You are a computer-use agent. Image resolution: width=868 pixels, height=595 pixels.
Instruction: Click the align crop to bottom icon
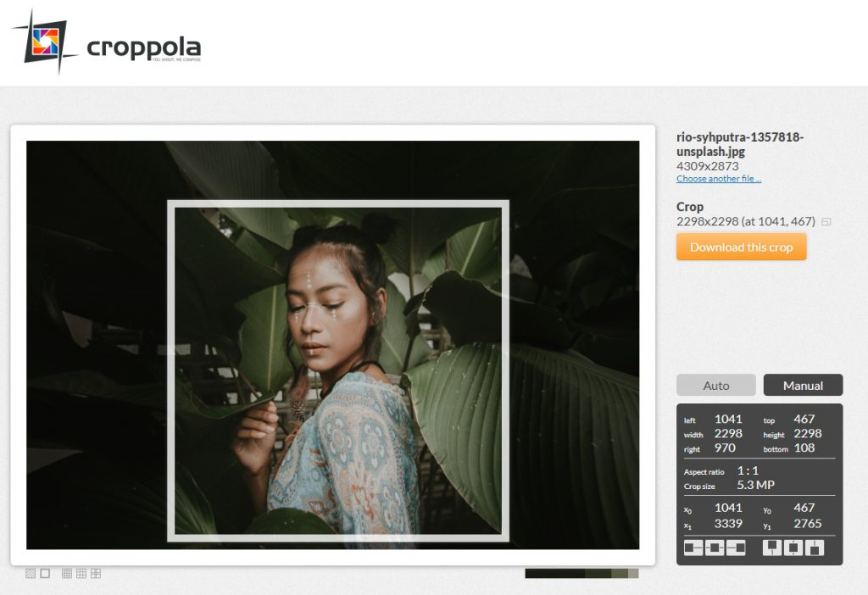[815, 548]
